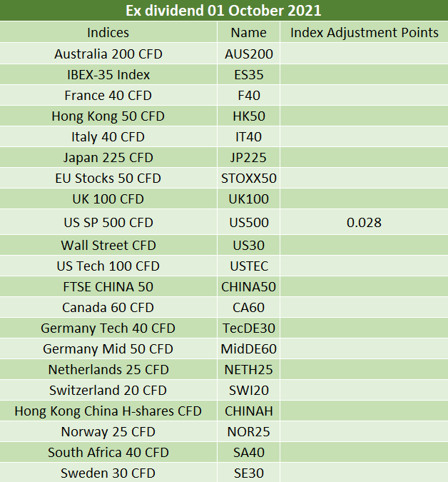Click the ES35 name cell
The image size is (448, 482).
click(249, 75)
